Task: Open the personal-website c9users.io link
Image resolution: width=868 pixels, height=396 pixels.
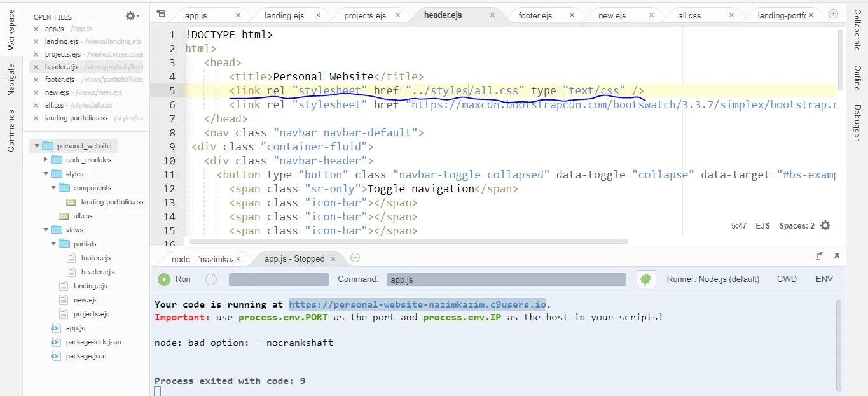Action: (418, 304)
